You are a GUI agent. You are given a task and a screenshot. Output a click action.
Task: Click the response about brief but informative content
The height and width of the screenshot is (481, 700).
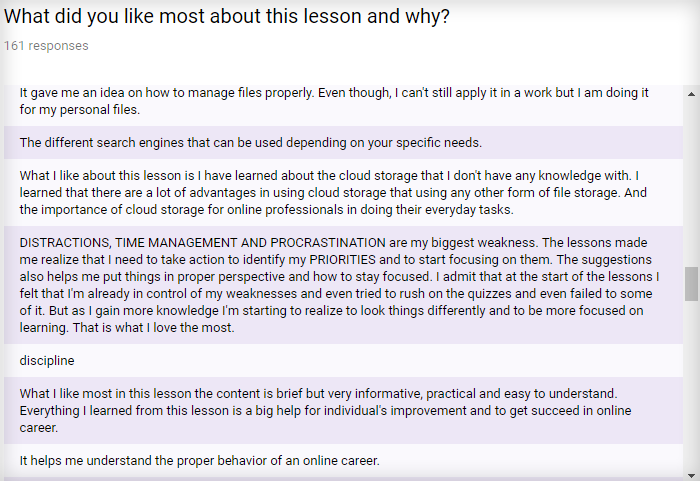(343, 410)
